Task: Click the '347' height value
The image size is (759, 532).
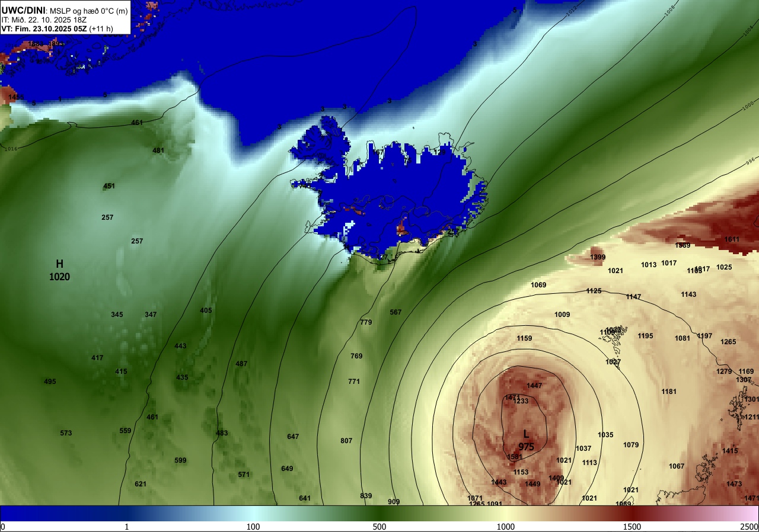Action: [x=151, y=315]
